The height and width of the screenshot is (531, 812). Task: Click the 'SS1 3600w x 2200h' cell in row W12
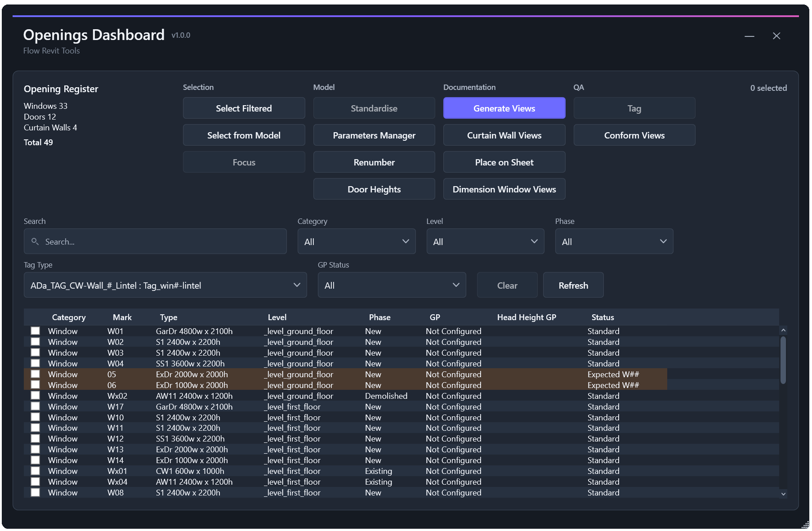[x=190, y=438]
